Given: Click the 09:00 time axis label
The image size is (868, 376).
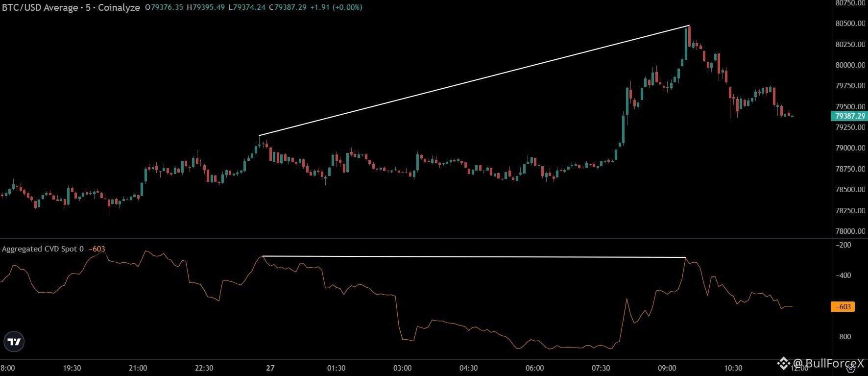Looking at the screenshot, I should 667,368.
